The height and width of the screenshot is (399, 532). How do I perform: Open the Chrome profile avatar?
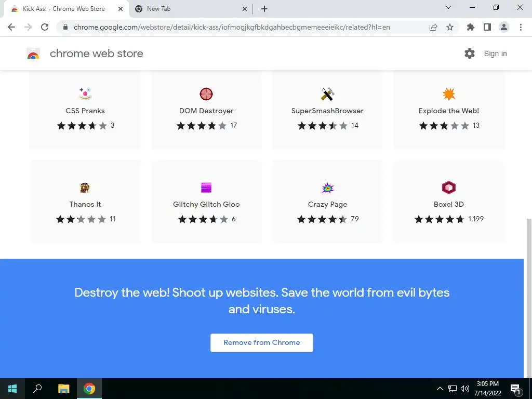click(x=504, y=27)
